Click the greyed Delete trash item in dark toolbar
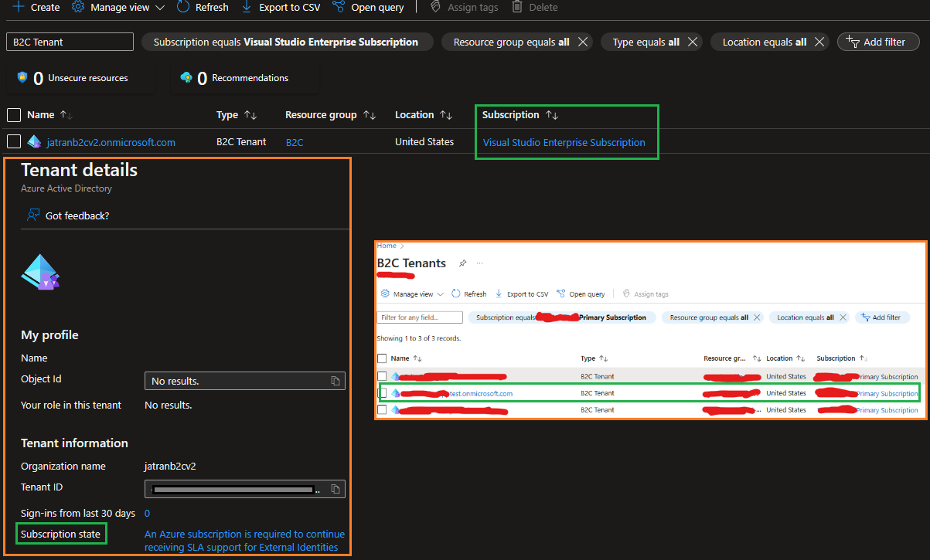 tap(534, 7)
